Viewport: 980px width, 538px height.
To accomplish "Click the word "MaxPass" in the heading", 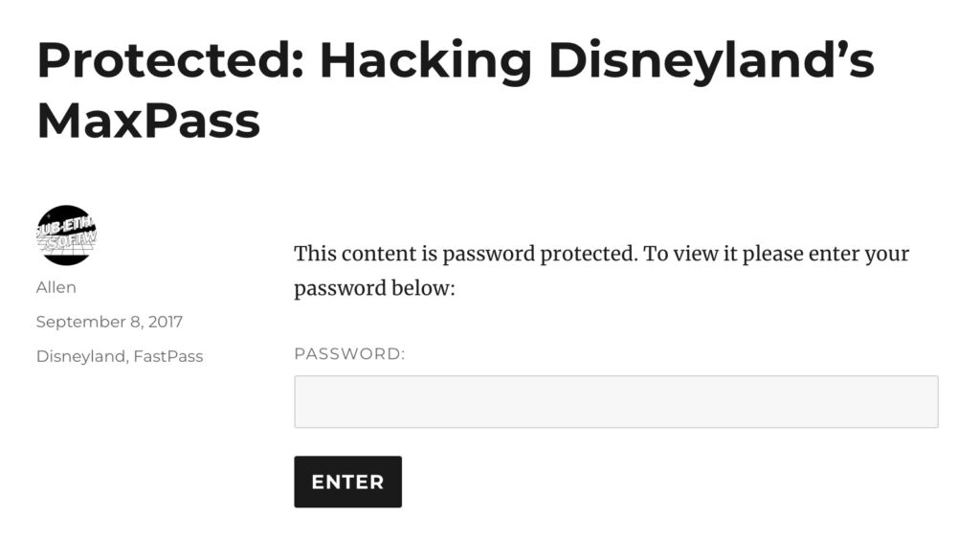I will tap(148, 122).
